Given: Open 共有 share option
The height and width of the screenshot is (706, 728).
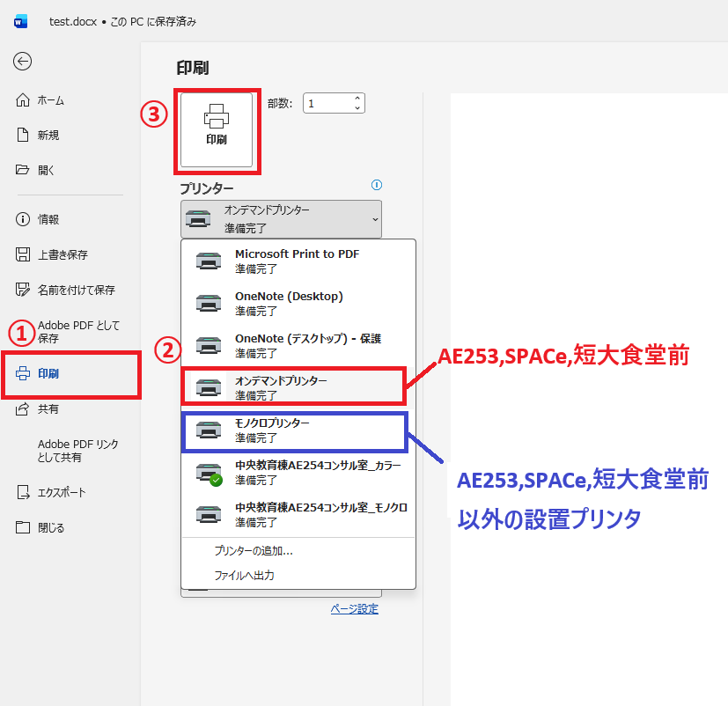Looking at the screenshot, I should pyautogui.click(x=48, y=409).
